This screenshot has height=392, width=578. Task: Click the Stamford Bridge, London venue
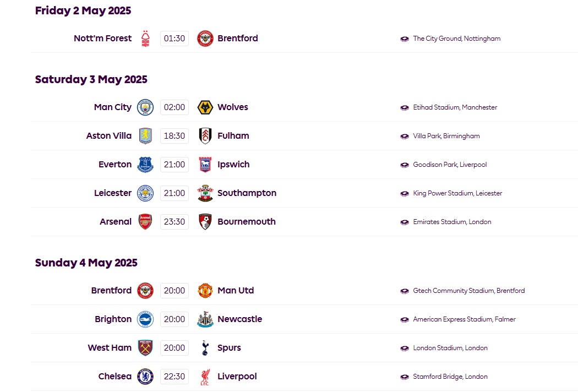pos(450,377)
